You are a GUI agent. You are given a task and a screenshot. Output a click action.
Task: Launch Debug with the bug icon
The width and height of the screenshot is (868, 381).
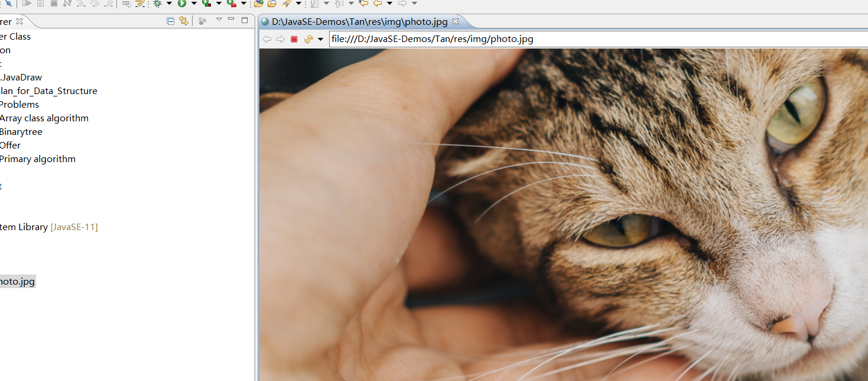point(157,4)
